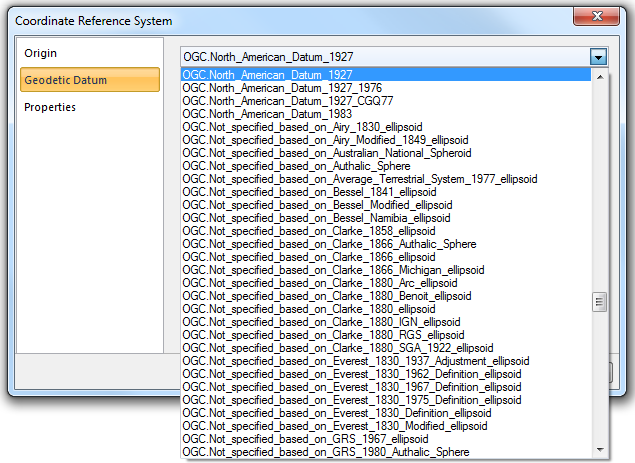Select OGC.North_American_Datum_1927_CGQ77
Viewport: 635px width, 463px height.
(386, 101)
